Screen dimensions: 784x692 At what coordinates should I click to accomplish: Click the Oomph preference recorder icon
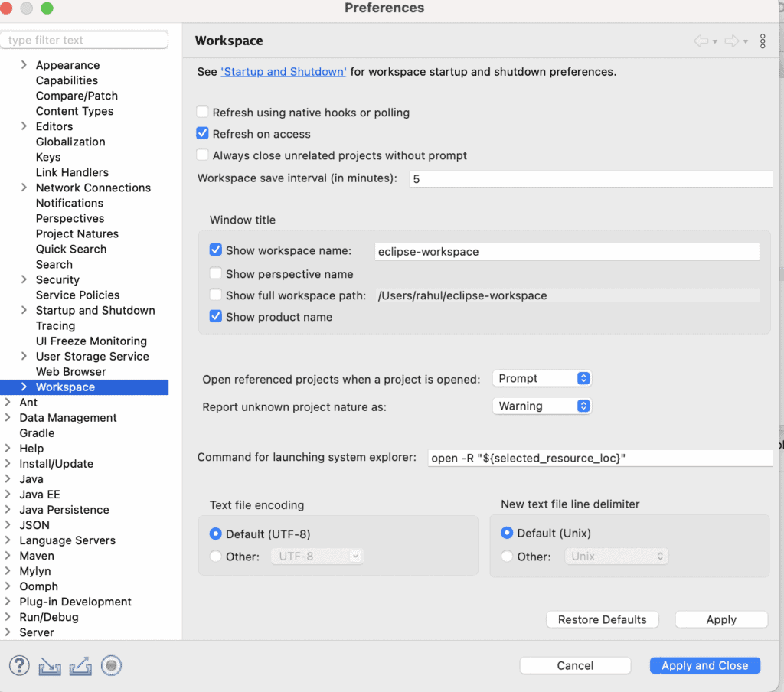pyautogui.click(x=111, y=665)
